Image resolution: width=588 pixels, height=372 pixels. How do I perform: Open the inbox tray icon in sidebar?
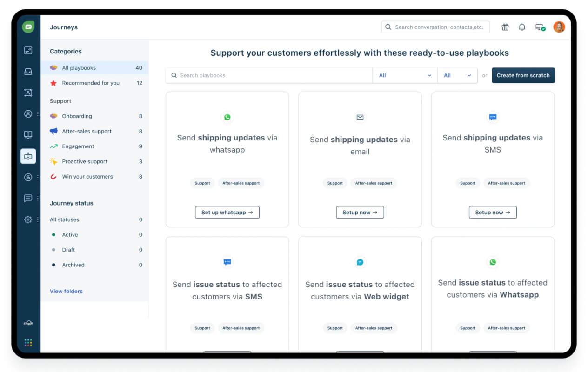28,72
